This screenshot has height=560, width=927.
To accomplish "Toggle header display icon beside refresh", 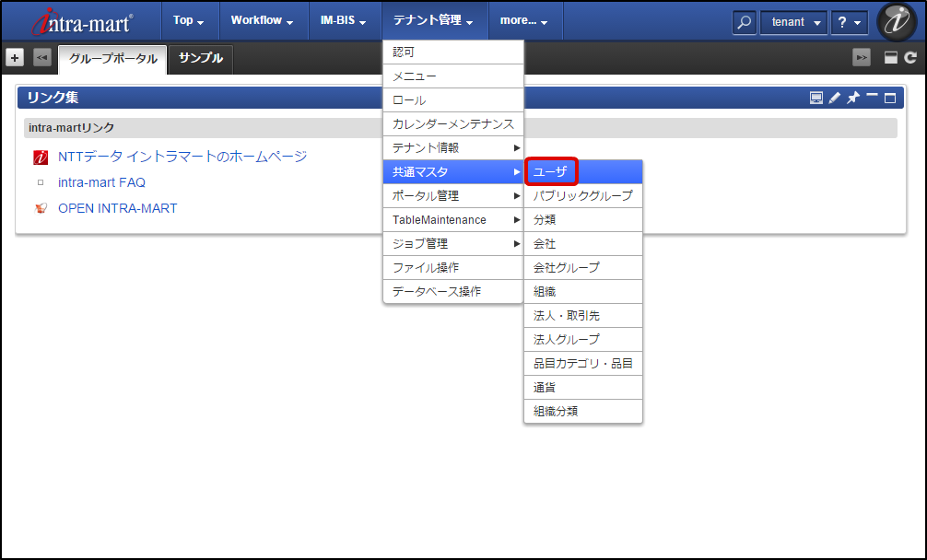I will pyautogui.click(x=890, y=57).
